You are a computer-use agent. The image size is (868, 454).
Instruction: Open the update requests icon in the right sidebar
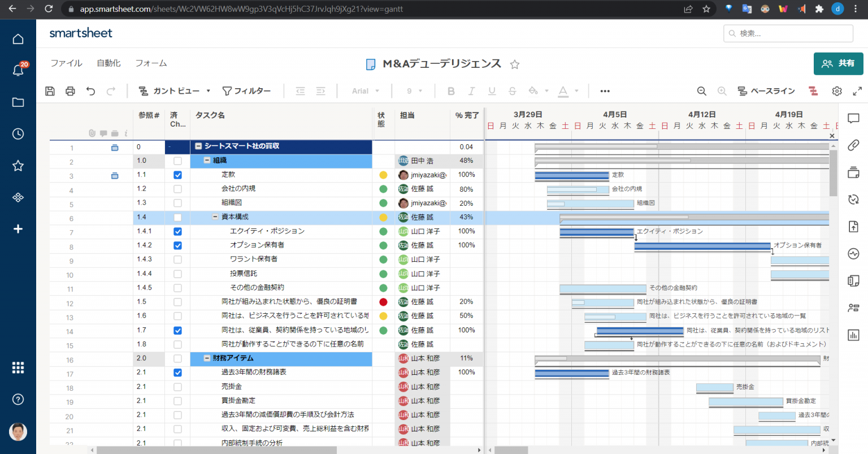tap(853, 199)
